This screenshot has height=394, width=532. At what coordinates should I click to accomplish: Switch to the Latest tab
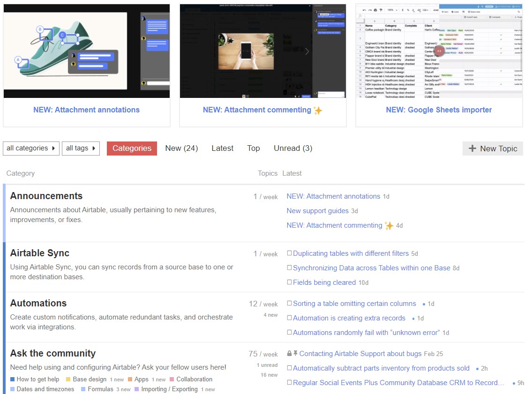coord(223,149)
